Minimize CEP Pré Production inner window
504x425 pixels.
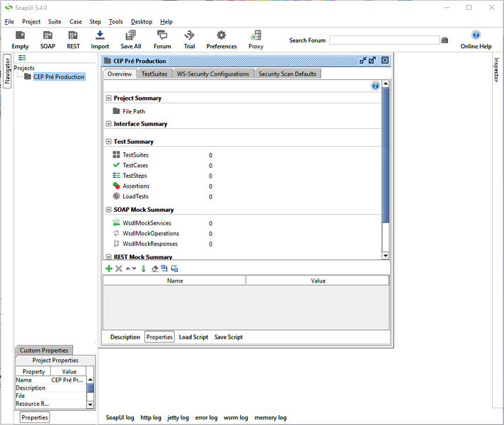coord(363,60)
